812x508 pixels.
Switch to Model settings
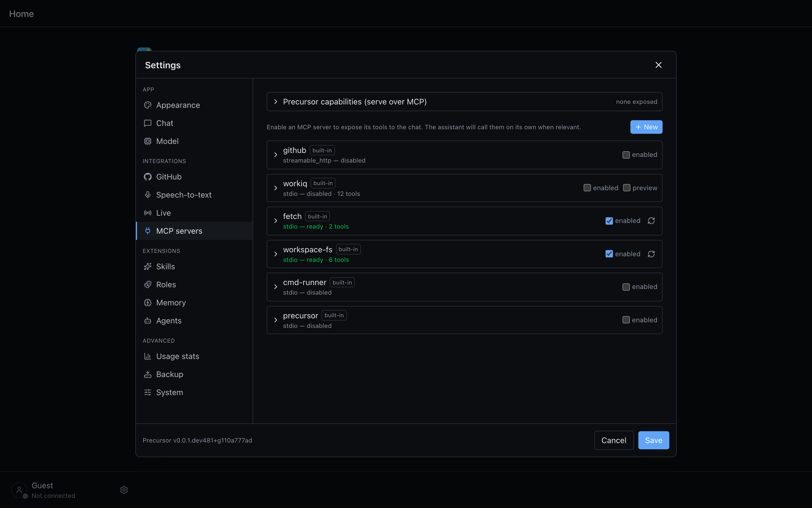tap(194, 141)
